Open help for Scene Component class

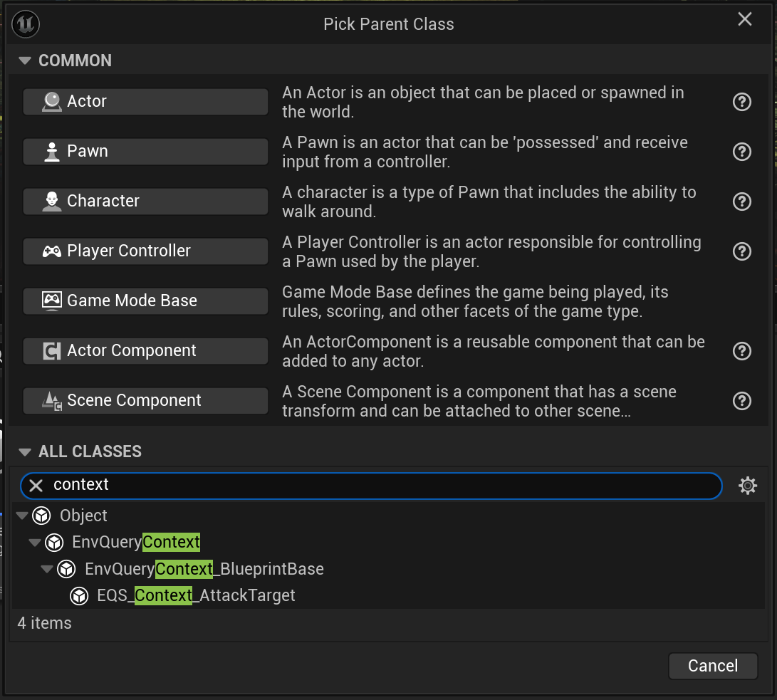click(x=742, y=401)
